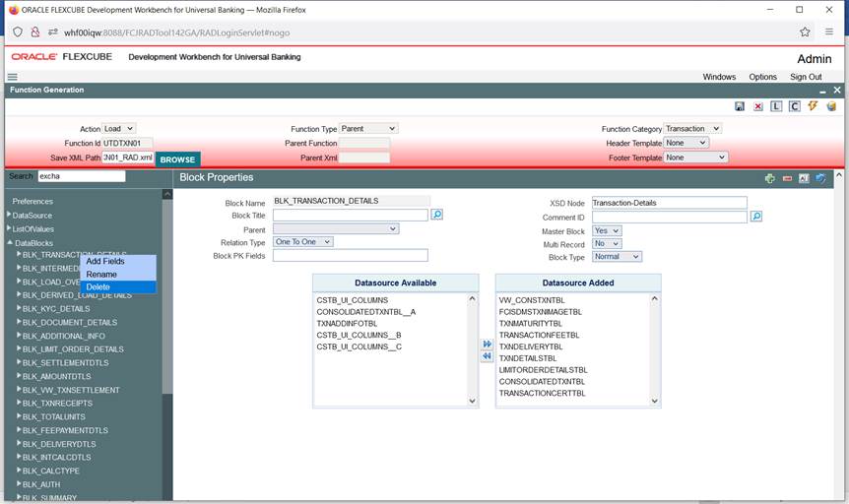Expand the BLK_KYC_DETAILS tree node
The height and width of the screenshot is (504, 849).
point(19,308)
